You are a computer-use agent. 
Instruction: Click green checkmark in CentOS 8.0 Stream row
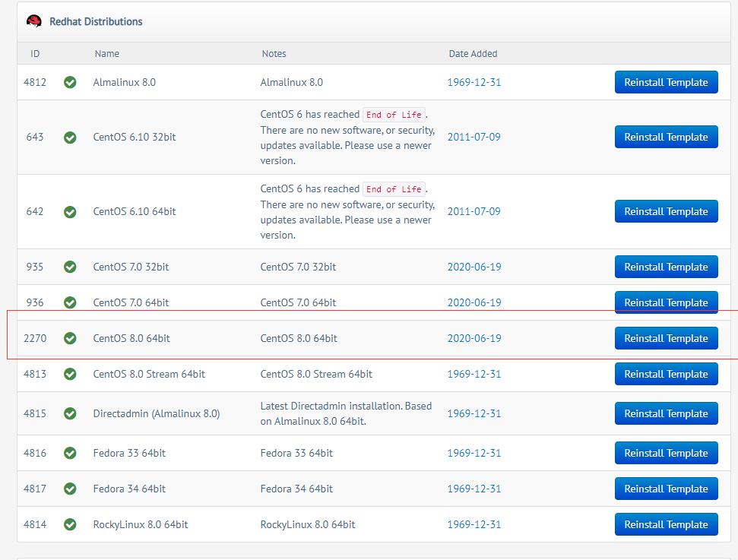(x=70, y=374)
